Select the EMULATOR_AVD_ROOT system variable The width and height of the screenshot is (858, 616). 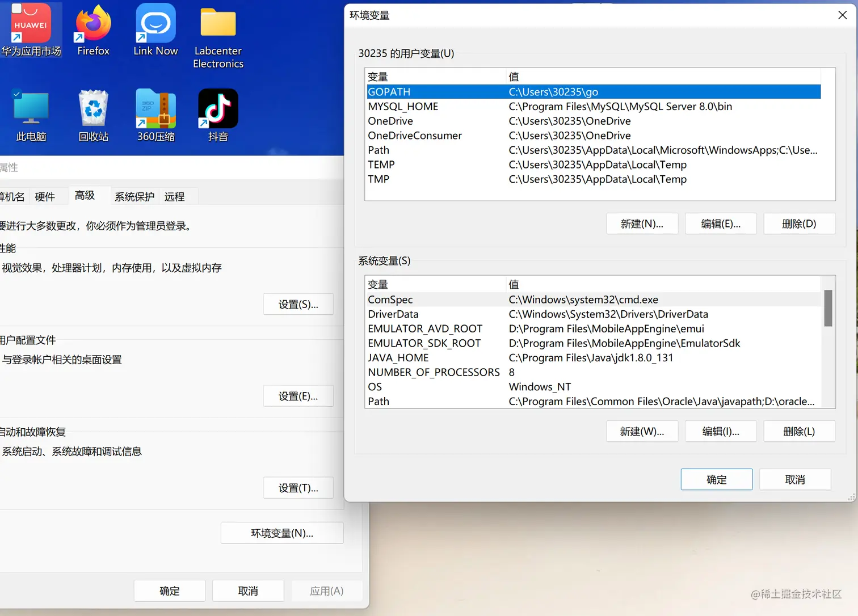pyautogui.click(x=594, y=328)
